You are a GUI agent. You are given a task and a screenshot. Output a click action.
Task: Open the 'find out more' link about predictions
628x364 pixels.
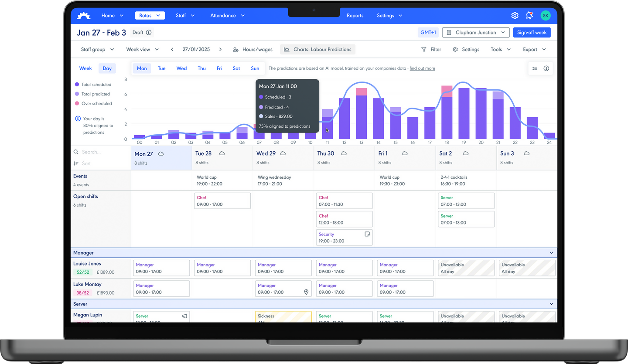click(x=422, y=68)
